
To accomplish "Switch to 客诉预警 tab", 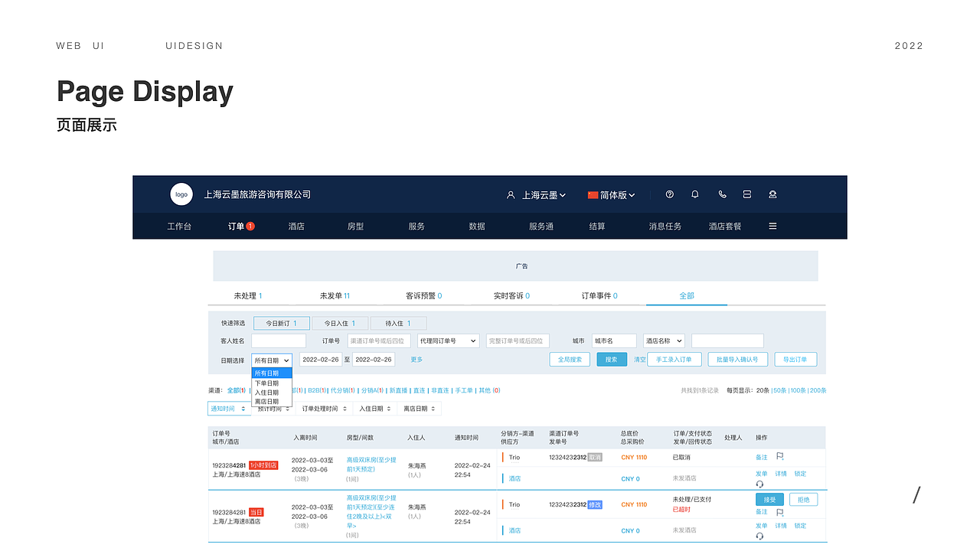I will point(423,295).
